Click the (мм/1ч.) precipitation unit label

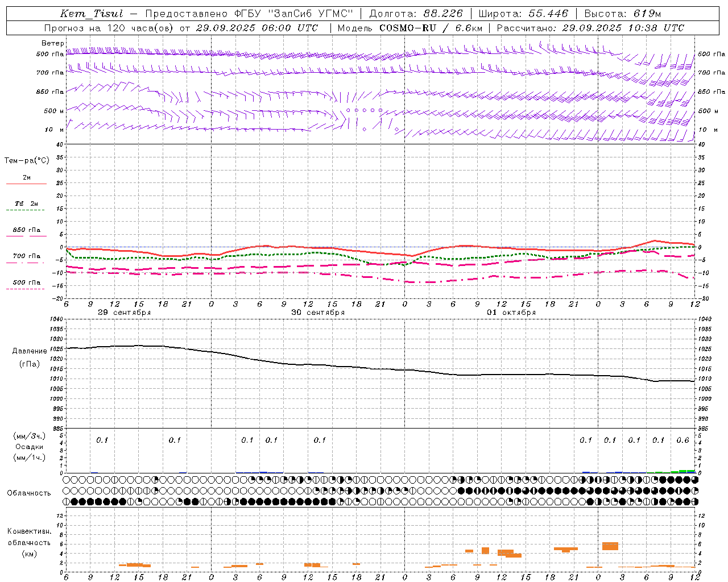[x=30, y=458]
